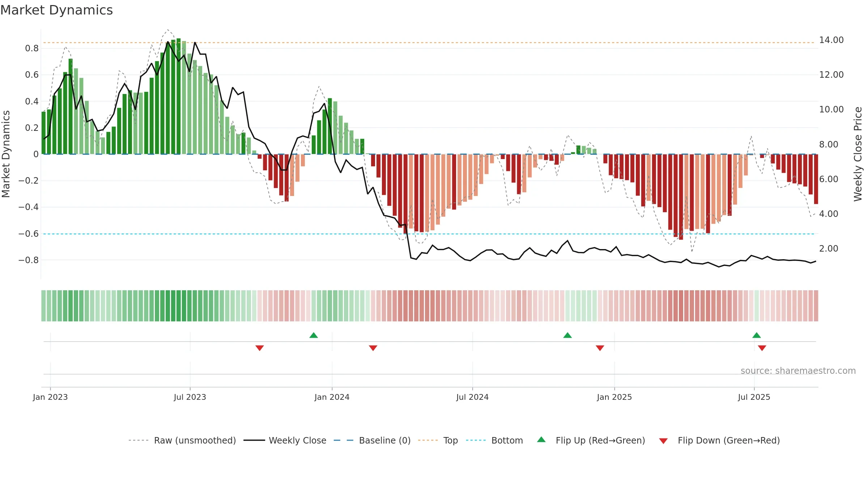Click the 0.2 left-axis label

[32, 128]
